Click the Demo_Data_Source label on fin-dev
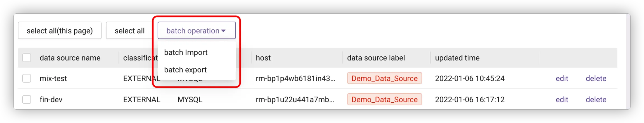644x123 pixels. pos(384,100)
